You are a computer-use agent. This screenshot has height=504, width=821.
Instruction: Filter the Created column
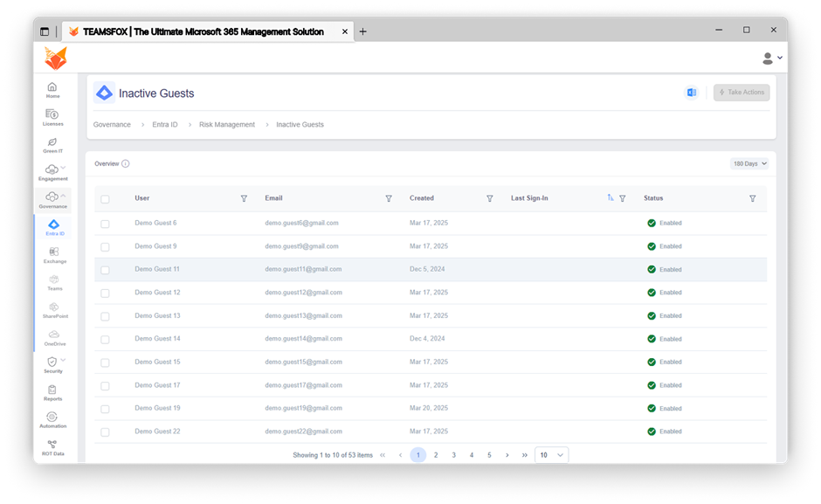(490, 198)
